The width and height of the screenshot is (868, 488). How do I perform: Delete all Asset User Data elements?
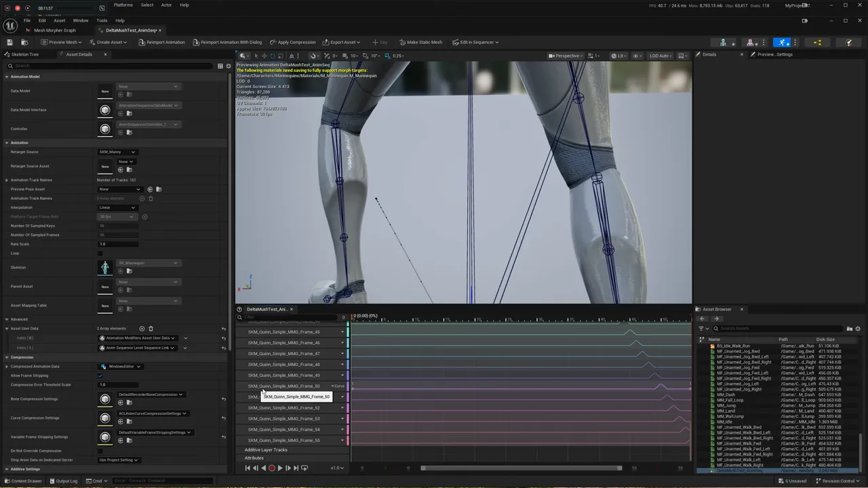pos(151,329)
